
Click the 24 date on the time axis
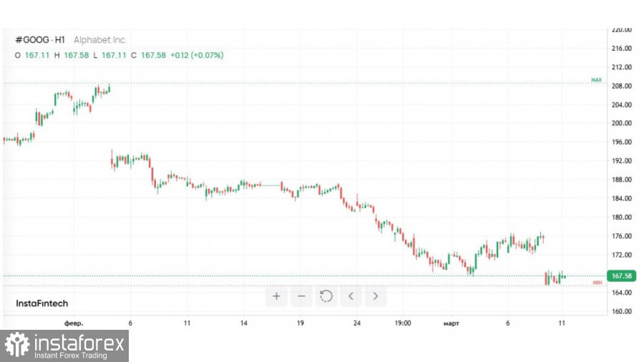[356, 323]
